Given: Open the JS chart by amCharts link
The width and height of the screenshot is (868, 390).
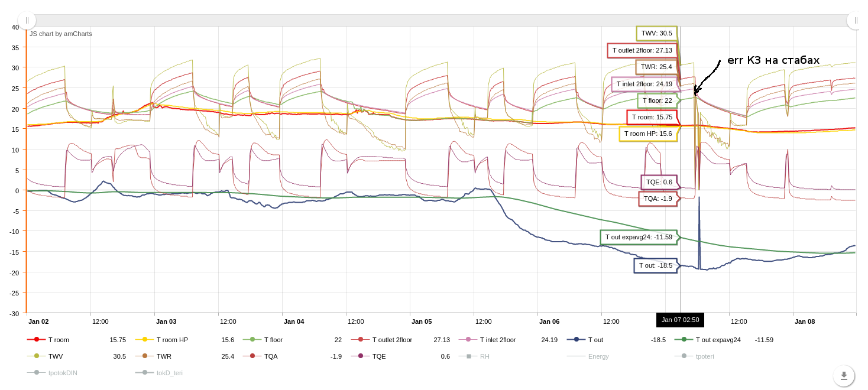Looking at the screenshot, I should tap(61, 34).
